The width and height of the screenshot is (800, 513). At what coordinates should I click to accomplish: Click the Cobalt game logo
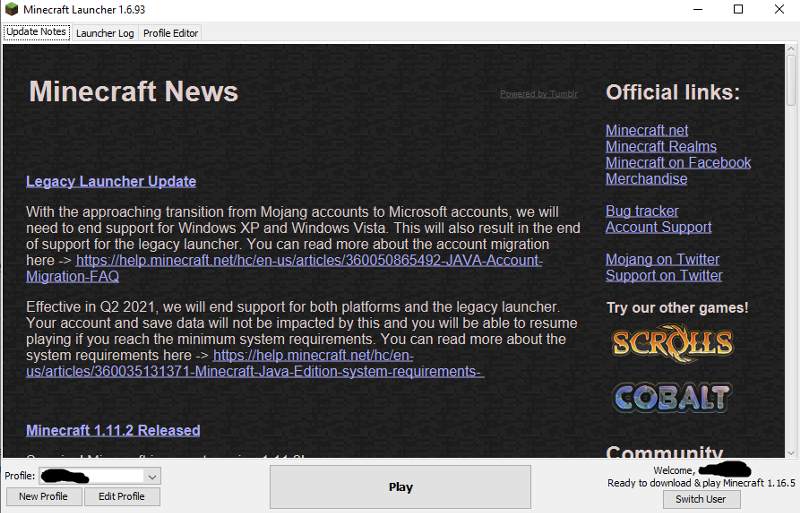pyautogui.click(x=671, y=397)
